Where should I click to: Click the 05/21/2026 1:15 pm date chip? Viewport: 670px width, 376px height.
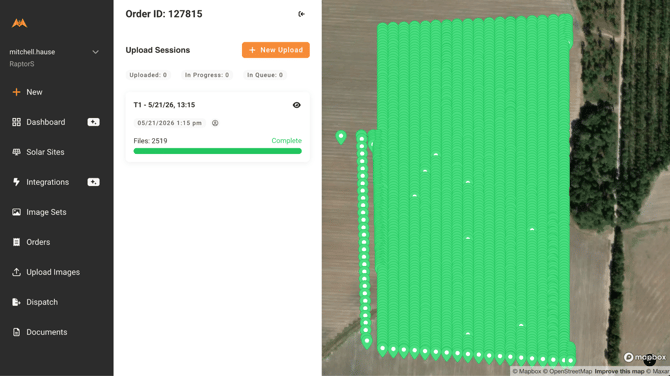[x=170, y=123]
